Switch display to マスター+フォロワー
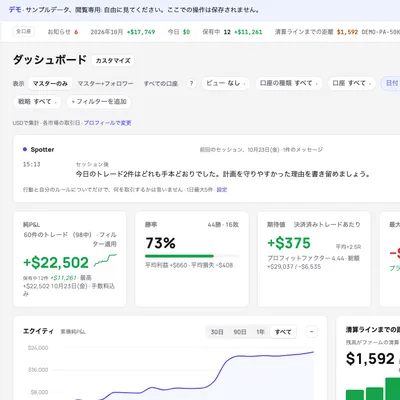 105,83
